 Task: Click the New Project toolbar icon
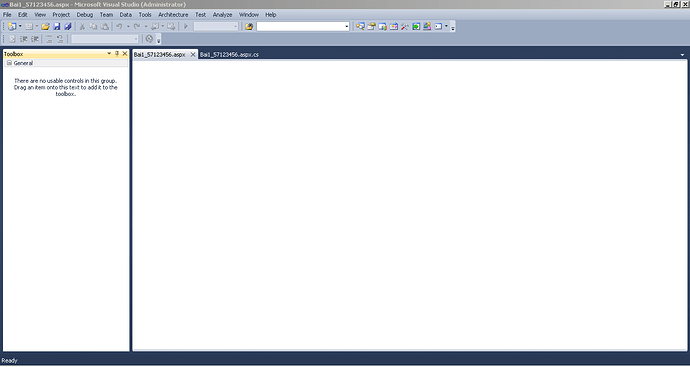tap(12, 26)
